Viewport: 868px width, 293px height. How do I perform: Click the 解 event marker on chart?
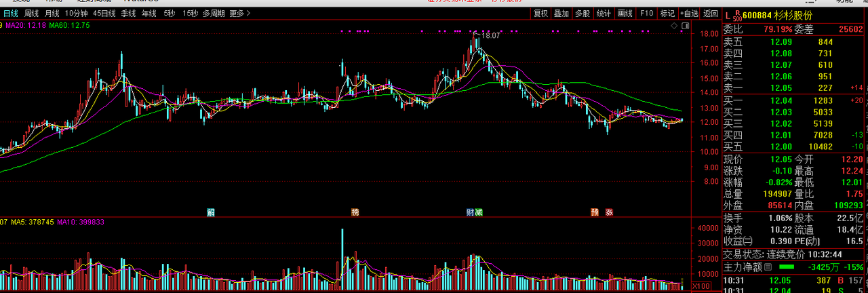tap(211, 212)
